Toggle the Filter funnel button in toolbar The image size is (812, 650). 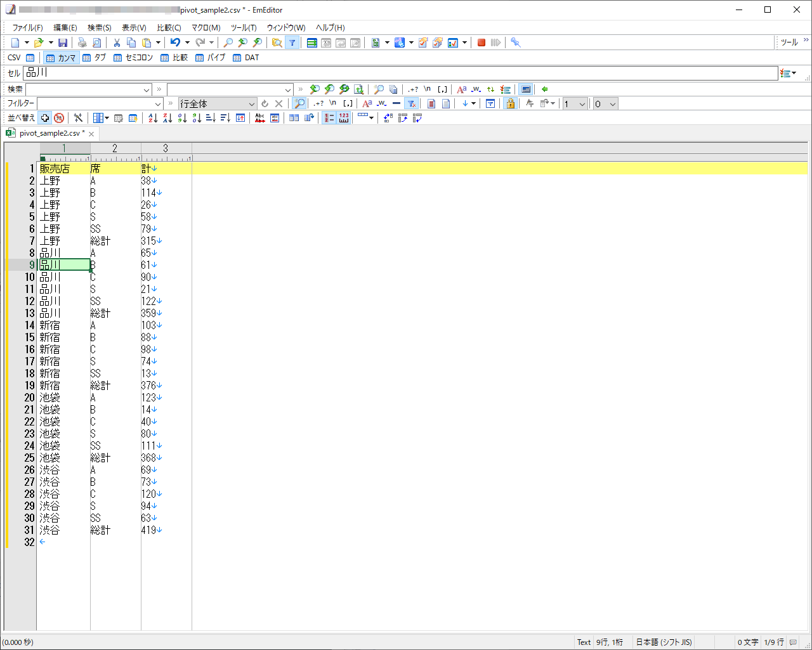[292, 42]
